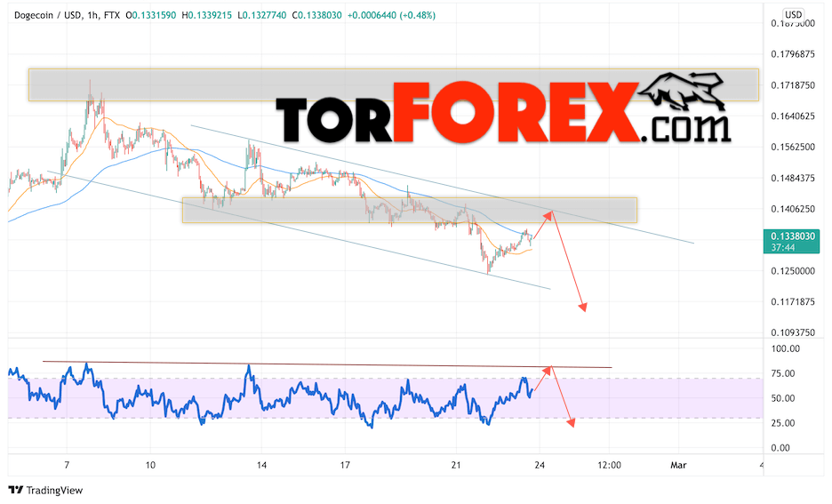Click price axis label 0.1562500
The height and width of the screenshot is (504, 832).
793,147
